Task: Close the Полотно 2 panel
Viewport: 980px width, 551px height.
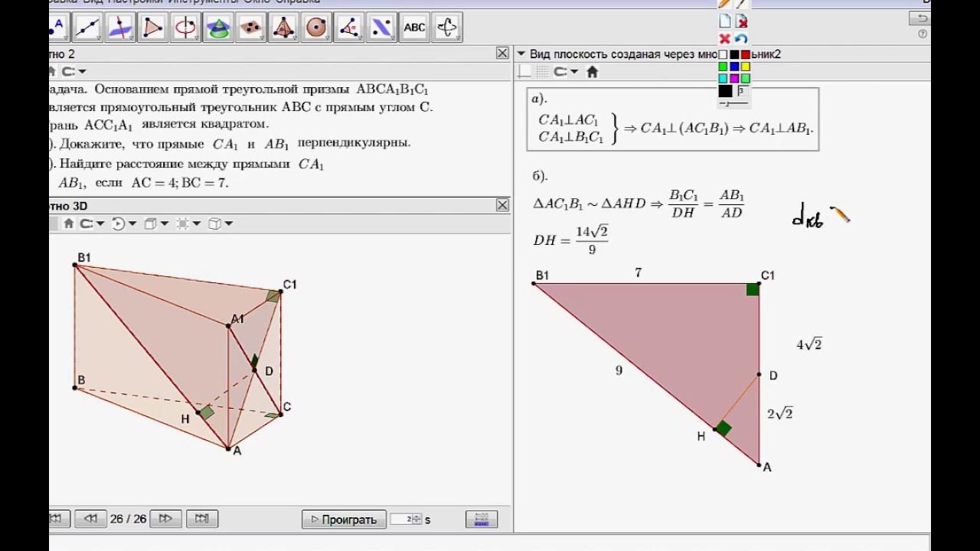Action: [x=502, y=54]
